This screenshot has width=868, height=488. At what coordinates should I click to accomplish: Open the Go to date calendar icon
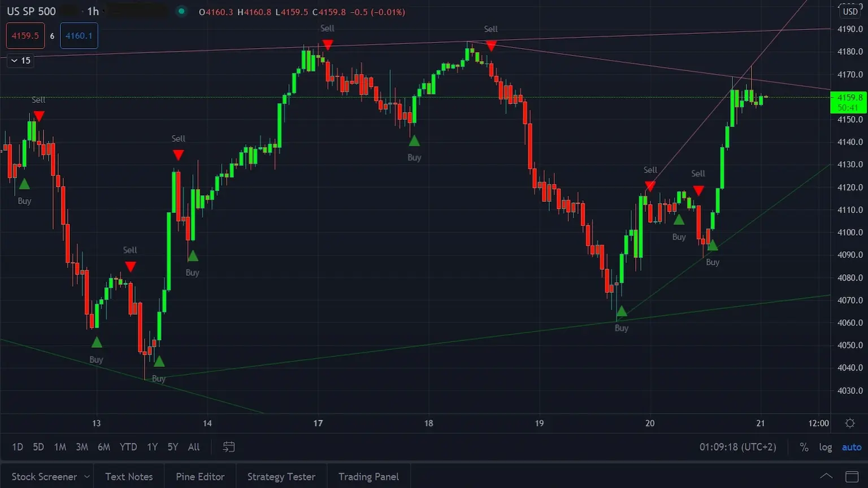pyautogui.click(x=229, y=447)
